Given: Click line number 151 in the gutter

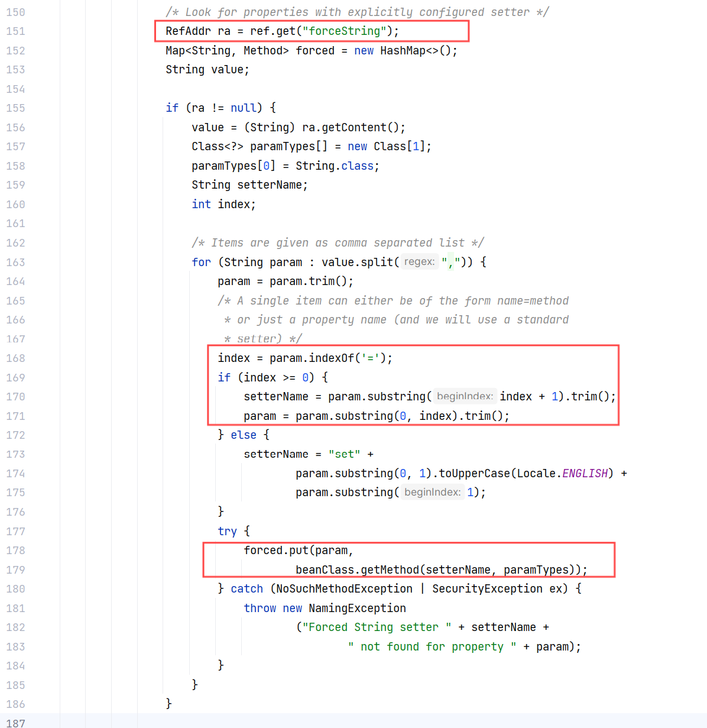Looking at the screenshot, I should point(16,31).
